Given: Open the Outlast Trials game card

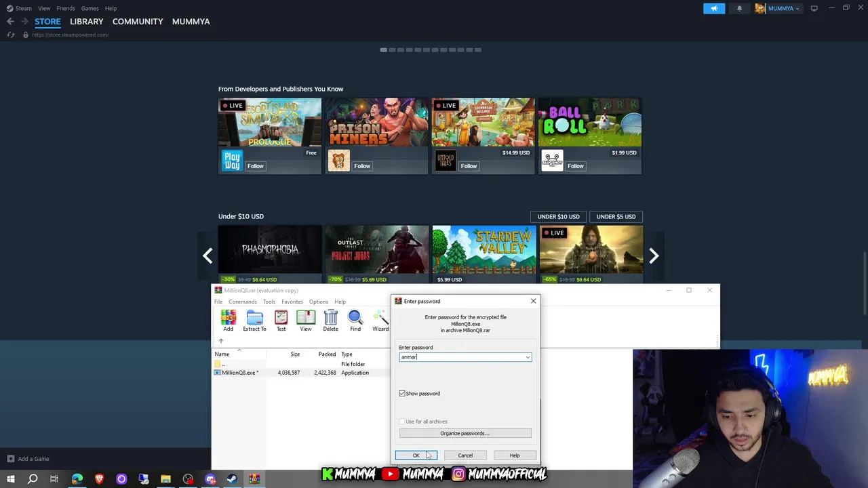Looking at the screenshot, I should coord(377,254).
